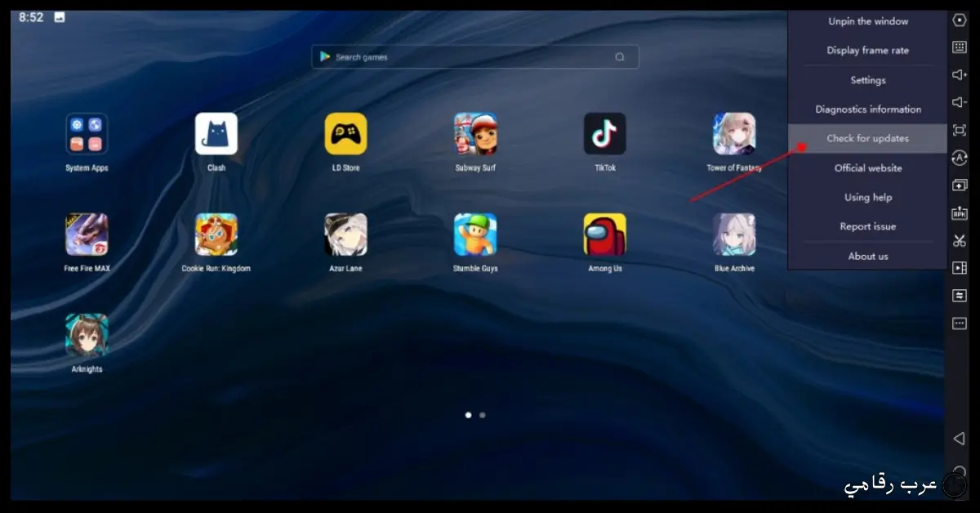Click the Android back triangle button
Viewport: 980px width, 513px height.
tap(960, 439)
